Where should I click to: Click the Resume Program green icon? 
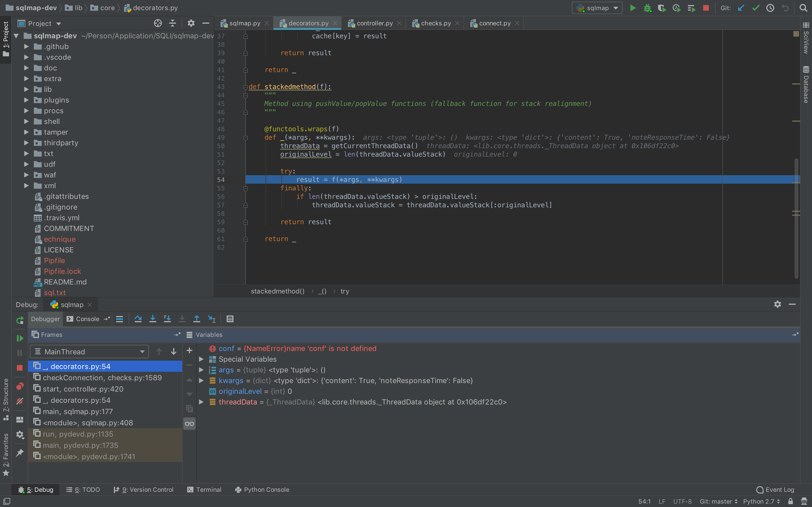20,338
